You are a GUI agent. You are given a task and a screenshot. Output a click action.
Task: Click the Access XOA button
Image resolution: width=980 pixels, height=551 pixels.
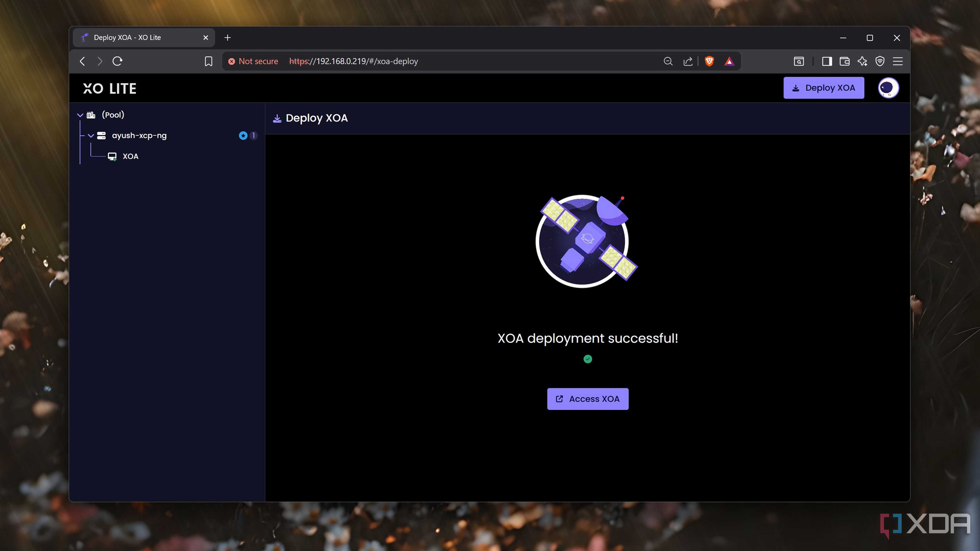(587, 398)
